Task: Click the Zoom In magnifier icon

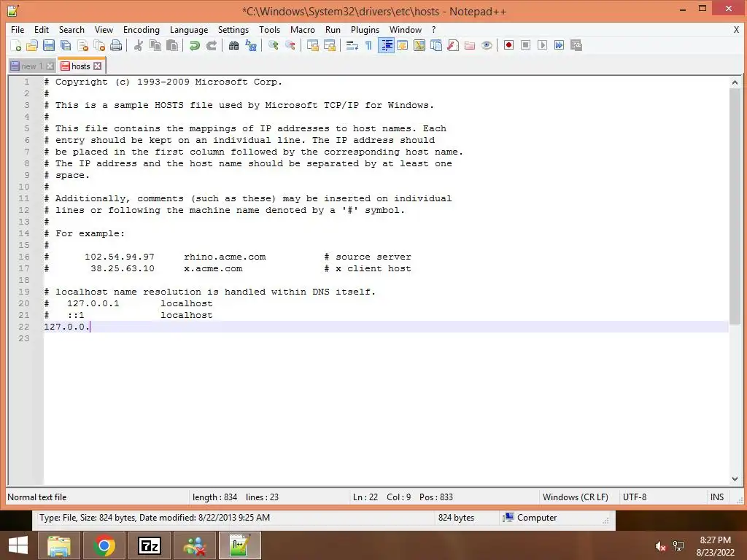Action: tap(274, 45)
